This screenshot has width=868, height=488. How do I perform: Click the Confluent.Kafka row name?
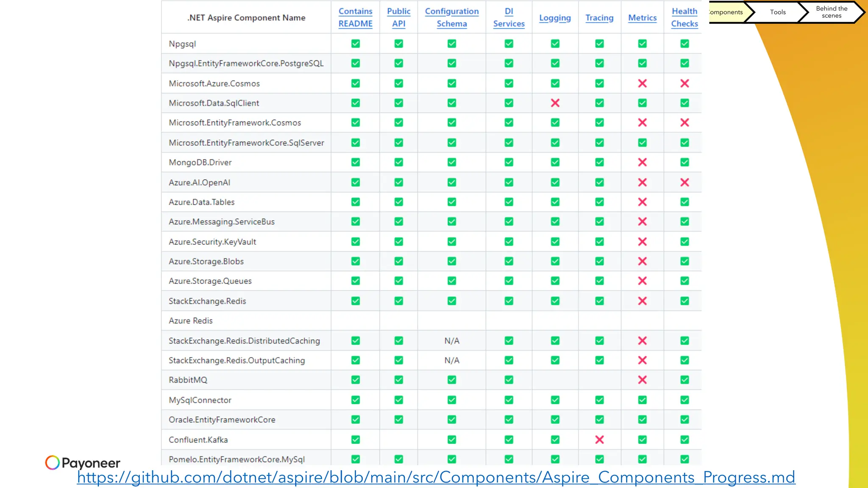click(x=198, y=440)
